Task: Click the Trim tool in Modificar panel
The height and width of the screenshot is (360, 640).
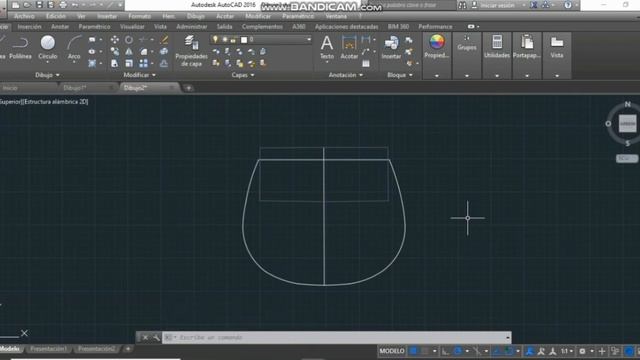Action: click(143, 40)
